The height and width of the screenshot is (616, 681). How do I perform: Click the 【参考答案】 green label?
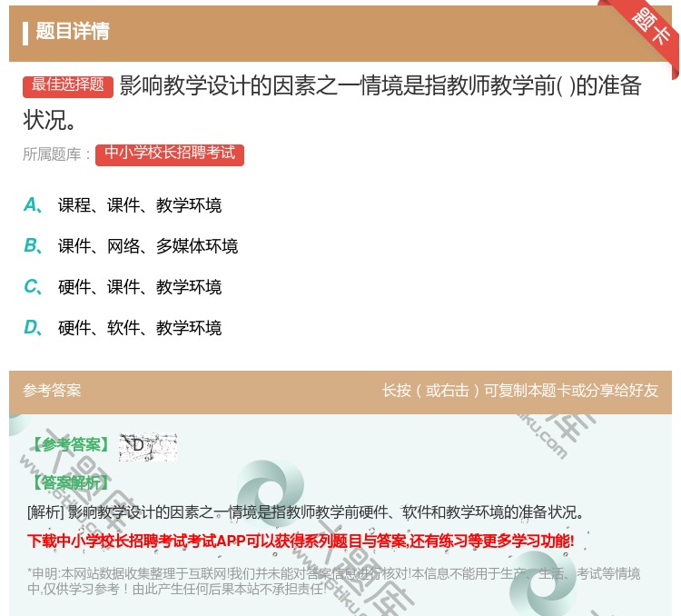tap(72, 444)
